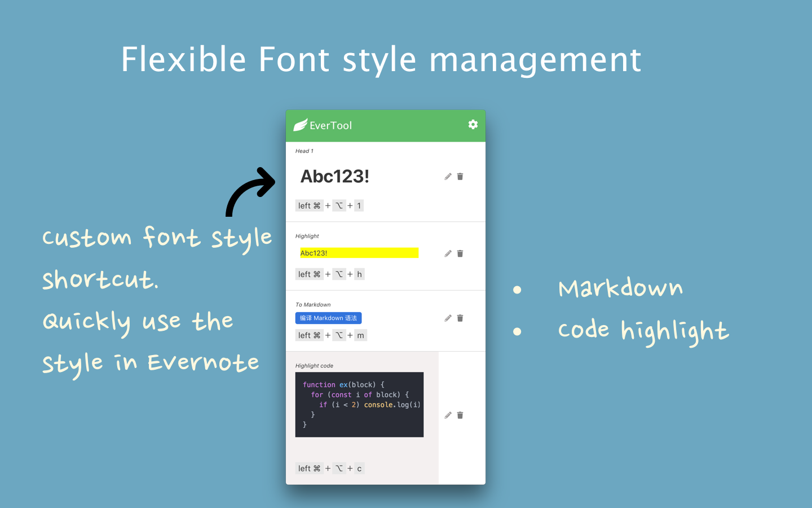Screen dimensions: 812x508
Task: Click the 'Highlight code' label
Action: point(314,366)
